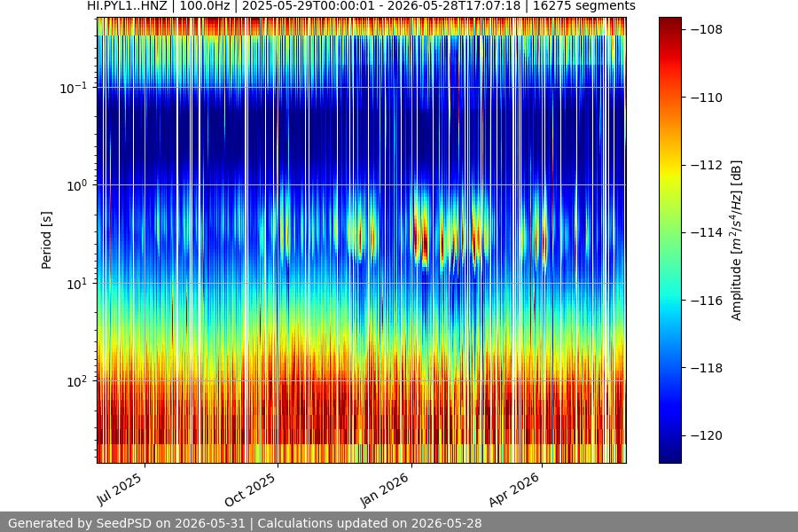Click the −114 colorbar tick label

click(707, 232)
